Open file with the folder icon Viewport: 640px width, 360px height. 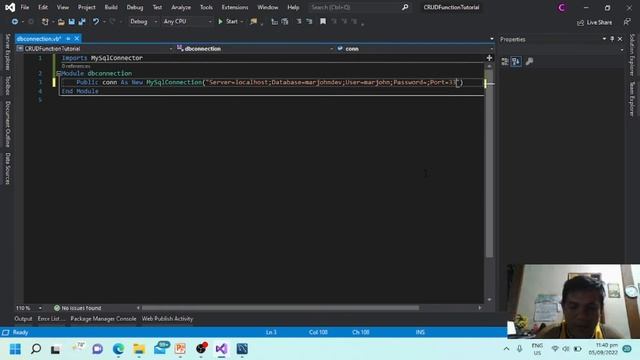[x=61, y=22]
